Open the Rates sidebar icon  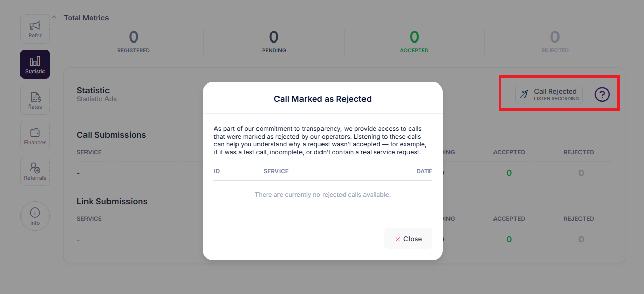click(x=35, y=100)
